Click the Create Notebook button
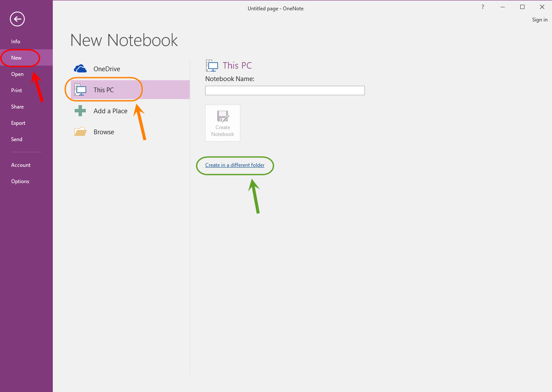The height and width of the screenshot is (392, 552). pos(223,123)
